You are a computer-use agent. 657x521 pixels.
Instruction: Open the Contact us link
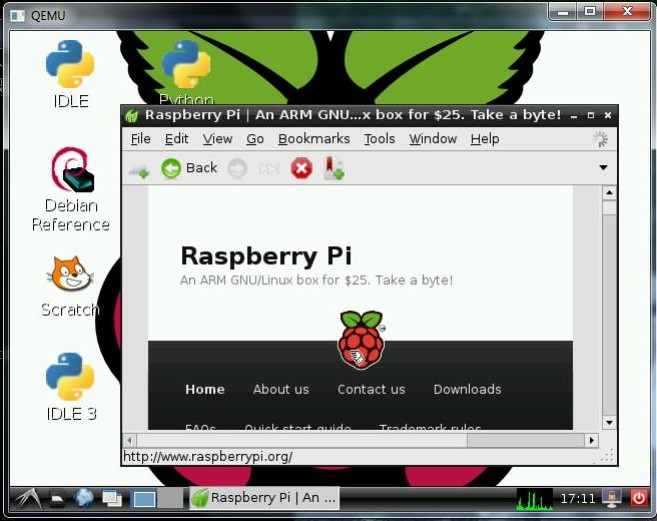coord(371,389)
